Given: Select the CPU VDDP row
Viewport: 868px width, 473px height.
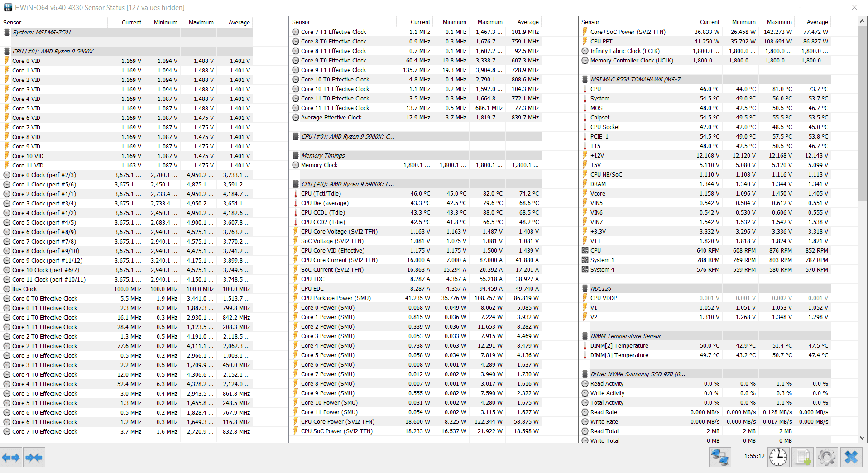Looking at the screenshot, I should pyautogui.click(x=705, y=298).
